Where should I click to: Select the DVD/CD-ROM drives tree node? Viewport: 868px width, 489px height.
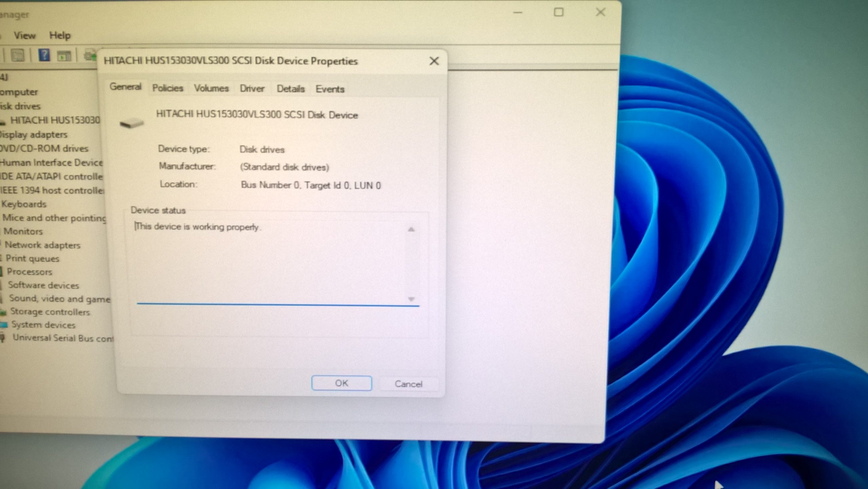pos(44,148)
